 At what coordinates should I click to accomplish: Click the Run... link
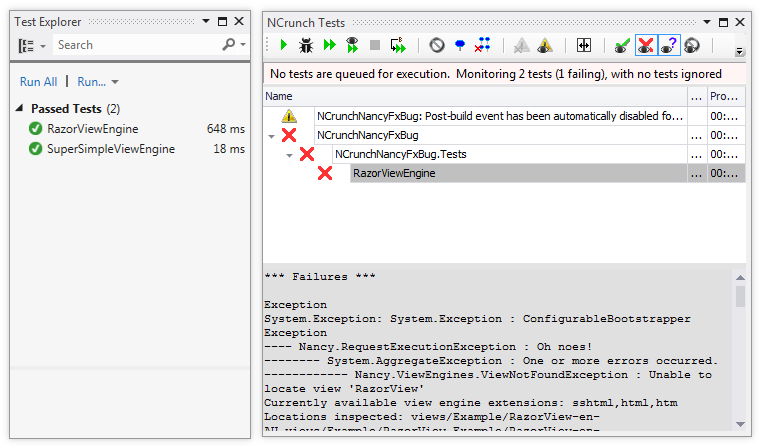(x=92, y=82)
